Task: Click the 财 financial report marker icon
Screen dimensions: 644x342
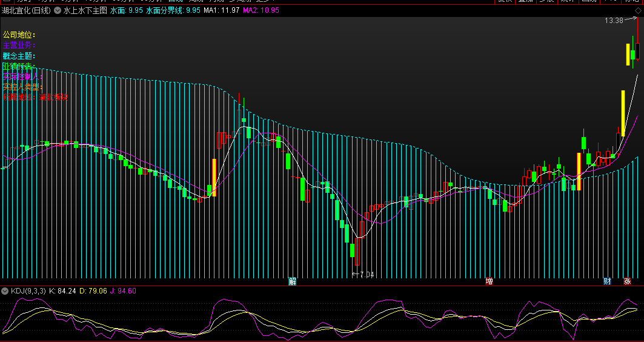Action: pos(607,281)
